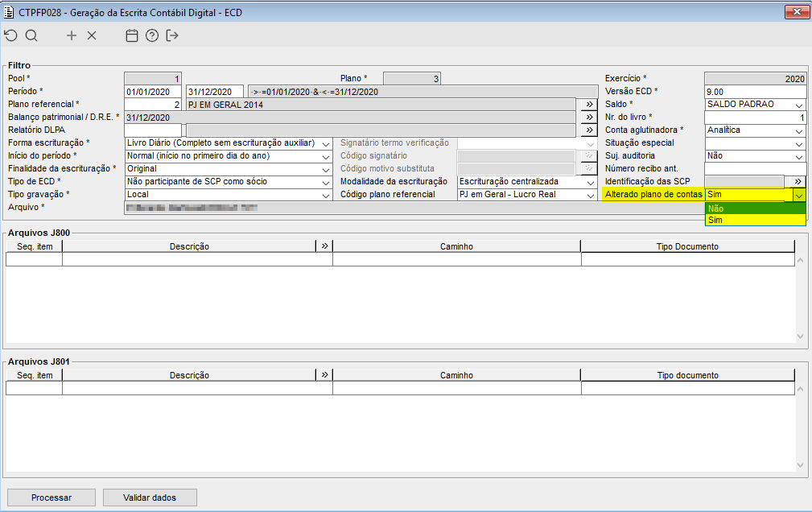The height and width of the screenshot is (512, 812).
Task: Click the exit icon in toolbar
Action: pos(172,35)
